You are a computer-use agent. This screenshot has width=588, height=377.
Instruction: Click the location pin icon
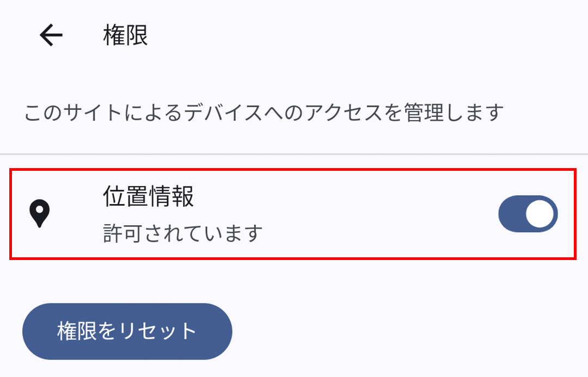pyautogui.click(x=39, y=214)
